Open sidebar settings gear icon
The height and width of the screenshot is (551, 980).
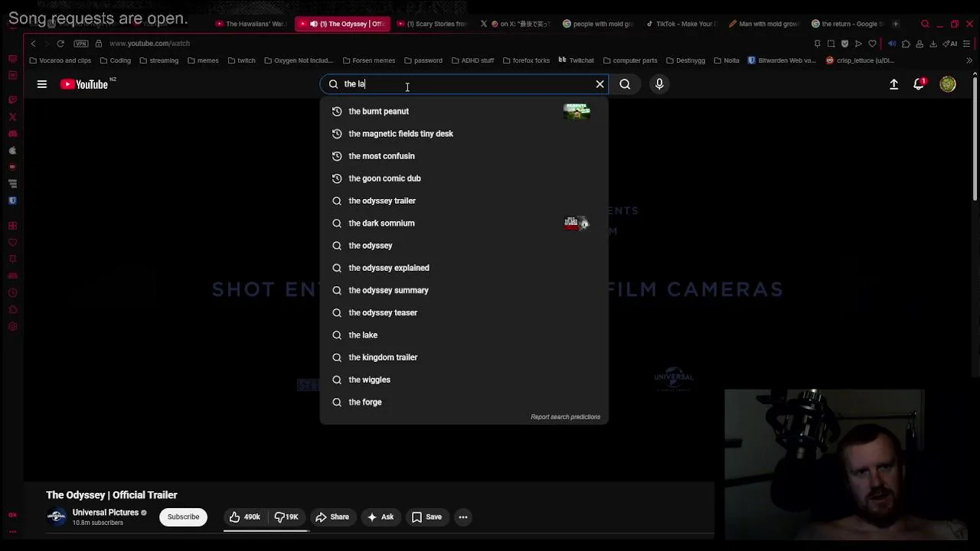(x=12, y=327)
